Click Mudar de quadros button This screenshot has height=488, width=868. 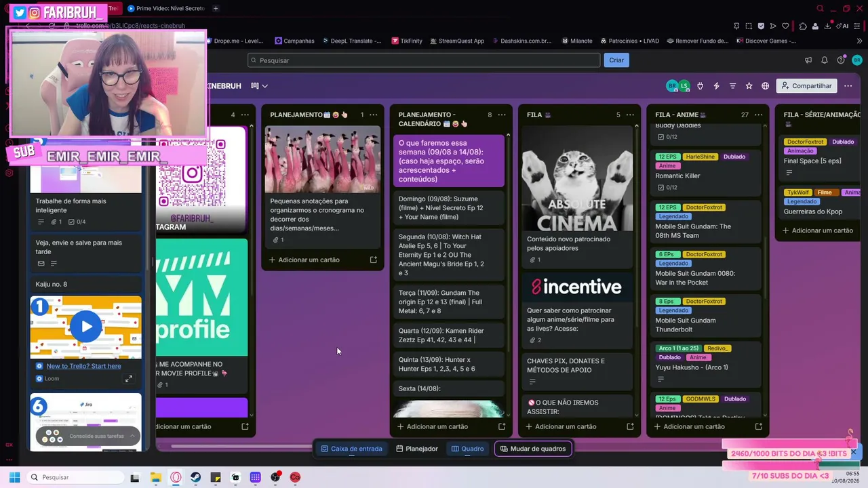(x=533, y=449)
